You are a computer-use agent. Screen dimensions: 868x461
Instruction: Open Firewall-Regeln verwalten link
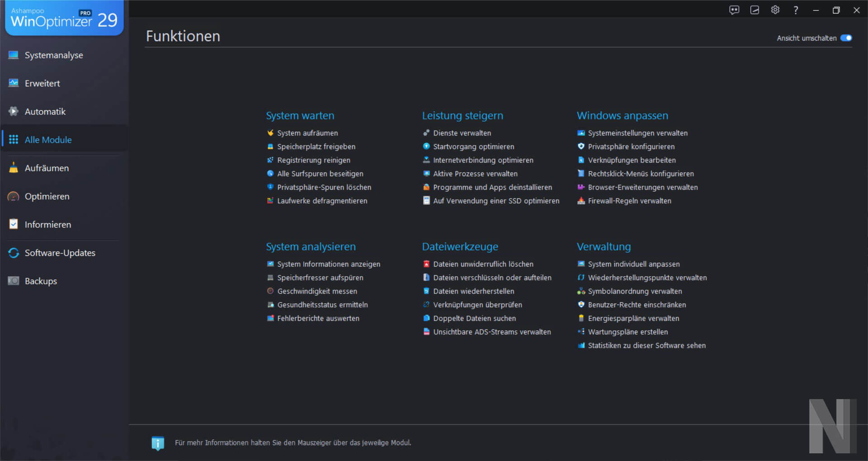(629, 201)
